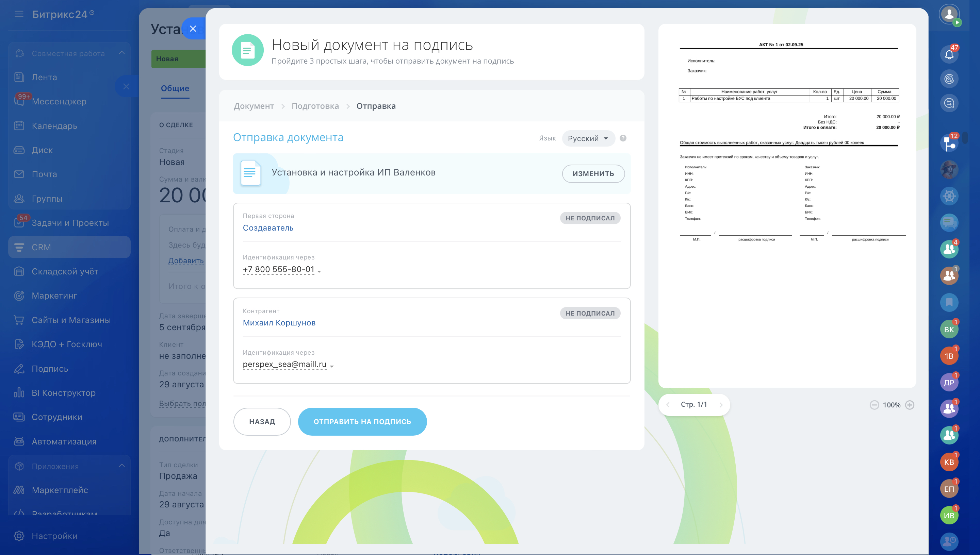Viewport: 980px width, 555px height.
Task: Click the Маркетплейс icon
Action: 19,490
